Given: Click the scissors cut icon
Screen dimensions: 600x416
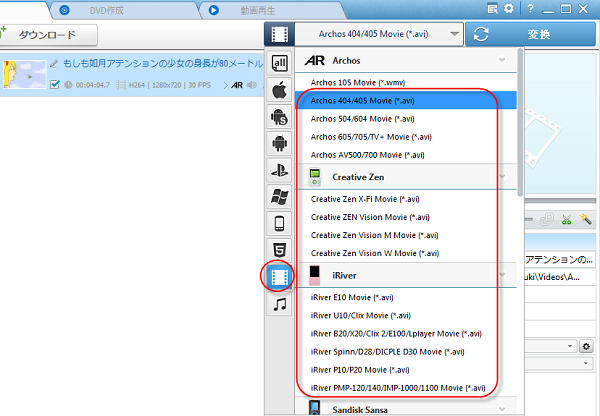Looking at the screenshot, I should pyautogui.click(x=567, y=220).
